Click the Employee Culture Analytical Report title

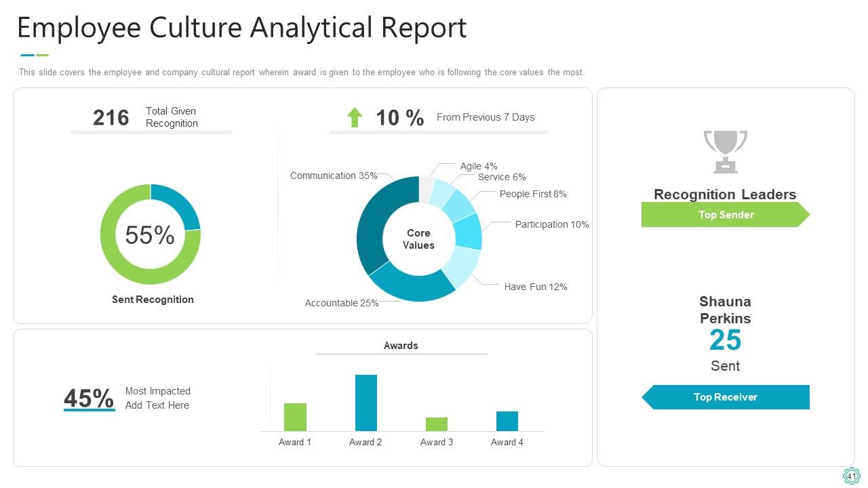[x=241, y=28]
